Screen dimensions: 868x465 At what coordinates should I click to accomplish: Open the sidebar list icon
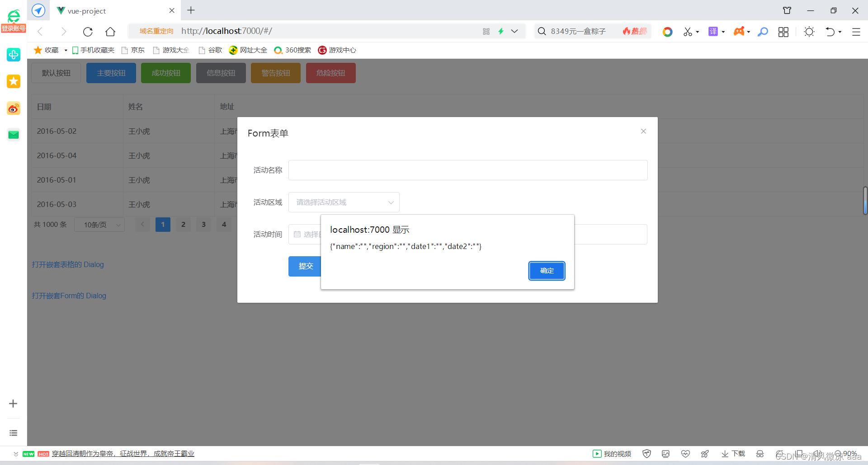click(14, 433)
